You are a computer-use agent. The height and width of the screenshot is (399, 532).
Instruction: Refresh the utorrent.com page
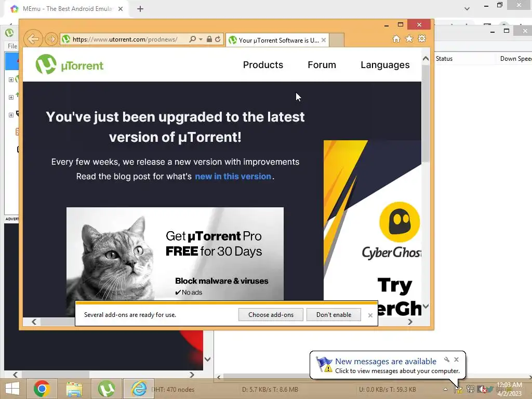tap(218, 39)
